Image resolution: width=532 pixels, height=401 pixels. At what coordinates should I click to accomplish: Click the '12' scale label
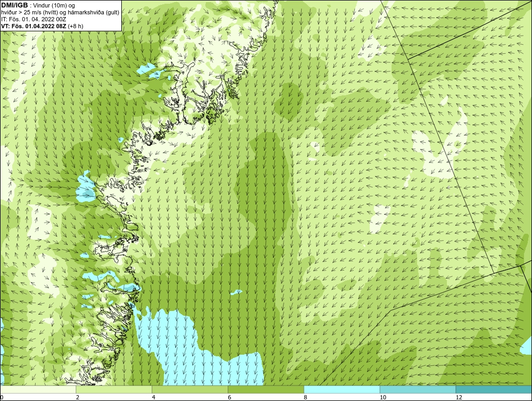[459, 397]
